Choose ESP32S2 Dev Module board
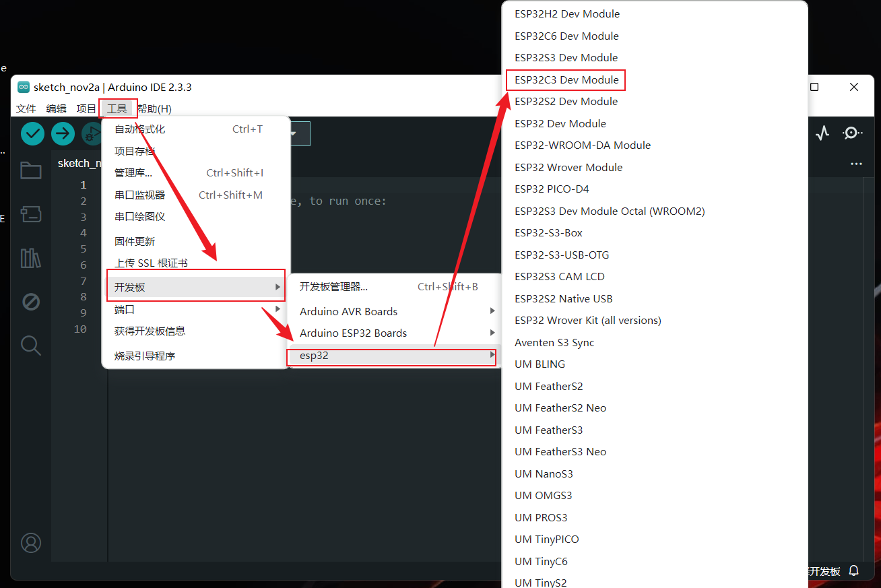Screen dimensions: 881x588 click(x=566, y=101)
